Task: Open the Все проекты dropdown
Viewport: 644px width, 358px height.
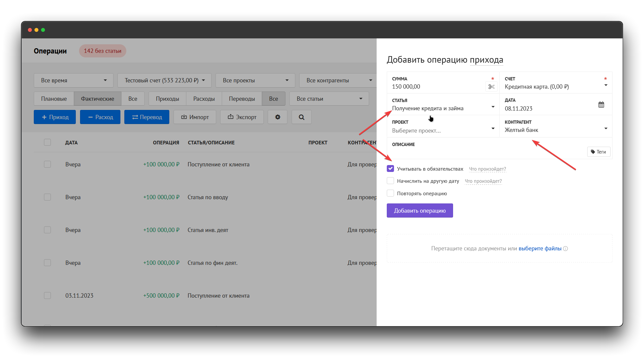Action: (x=255, y=80)
